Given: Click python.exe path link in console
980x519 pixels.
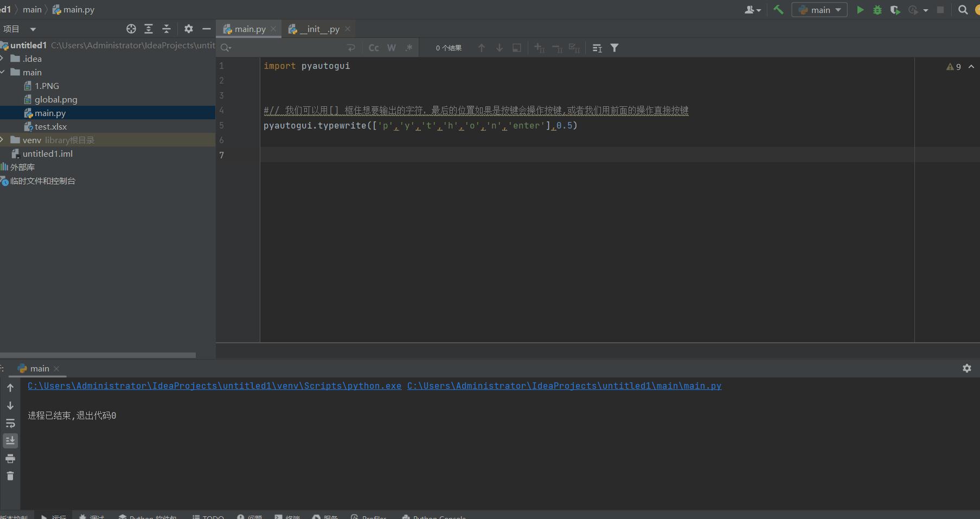Looking at the screenshot, I should pos(215,386).
